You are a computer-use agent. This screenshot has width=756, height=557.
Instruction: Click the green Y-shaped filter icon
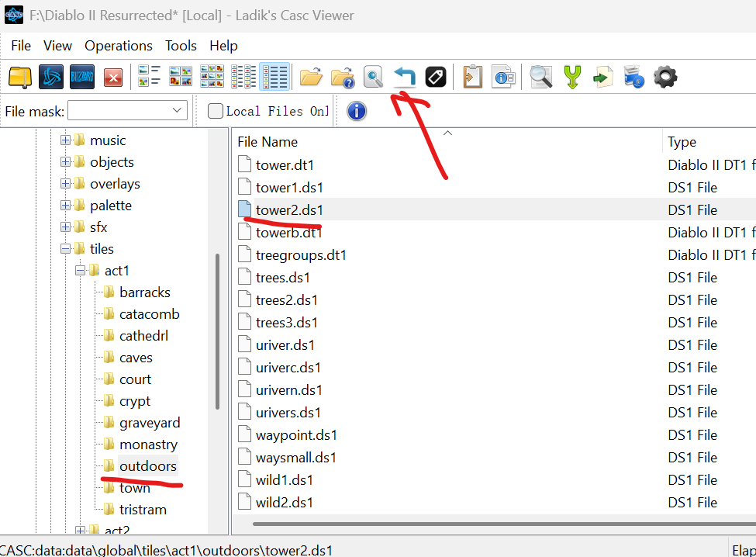pyautogui.click(x=572, y=77)
